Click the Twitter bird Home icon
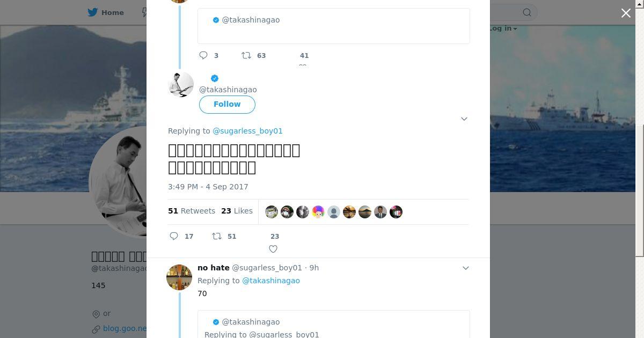Image resolution: width=644 pixels, height=338 pixels. click(93, 12)
